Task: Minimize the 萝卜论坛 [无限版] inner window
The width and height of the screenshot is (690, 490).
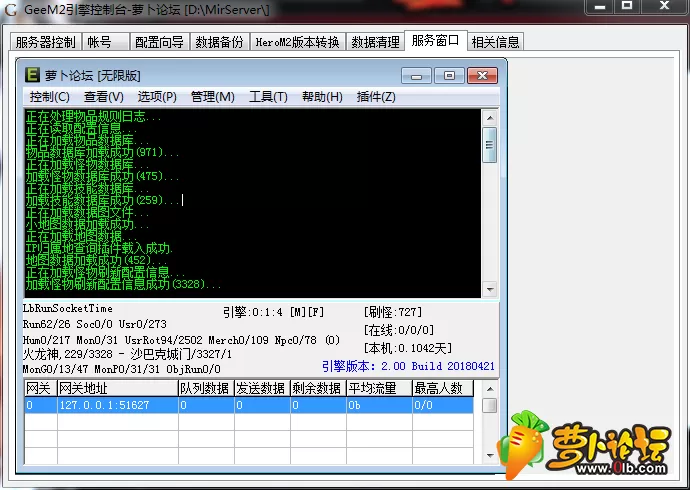Action: (x=416, y=76)
